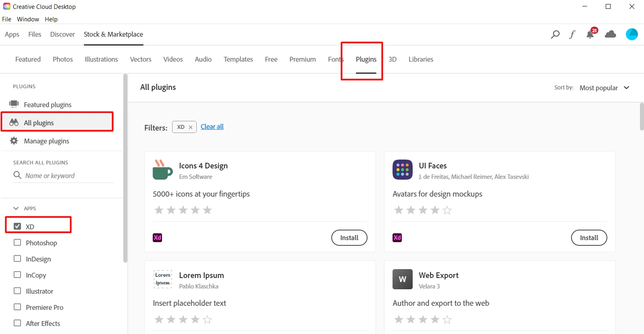Open the Lorem Ipsum plugin title
The height and width of the screenshot is (334, 644).
[x=202, y=275]
